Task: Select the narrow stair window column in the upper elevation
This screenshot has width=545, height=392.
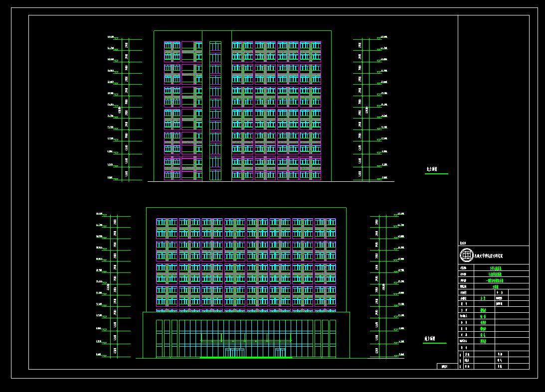Action: pos(215,111)
